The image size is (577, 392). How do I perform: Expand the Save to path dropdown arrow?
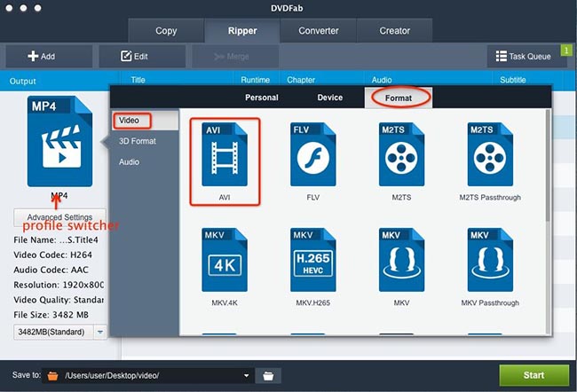(x=246, y=376)
